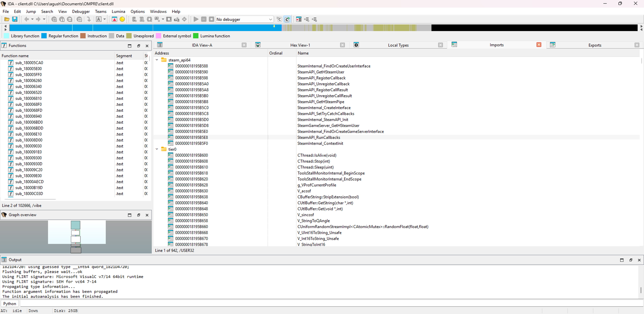Switch to the IDA View-A tab

coord(202,45)
